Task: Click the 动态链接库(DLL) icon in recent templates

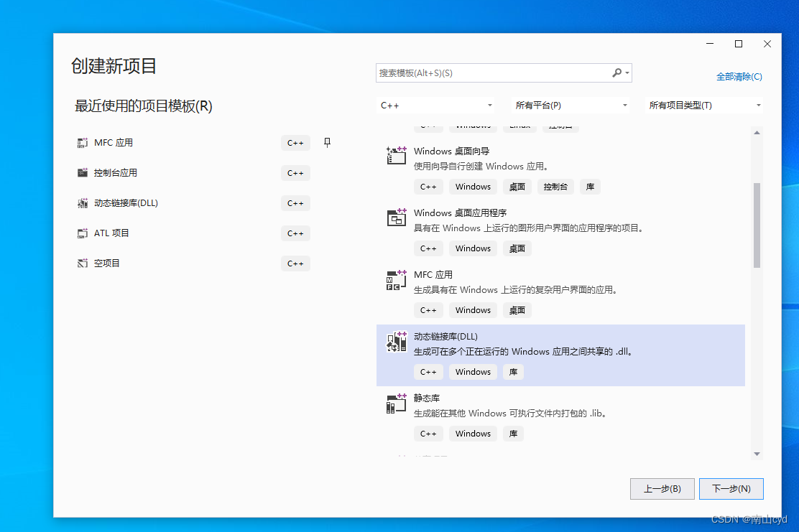Action: [82, 203]
